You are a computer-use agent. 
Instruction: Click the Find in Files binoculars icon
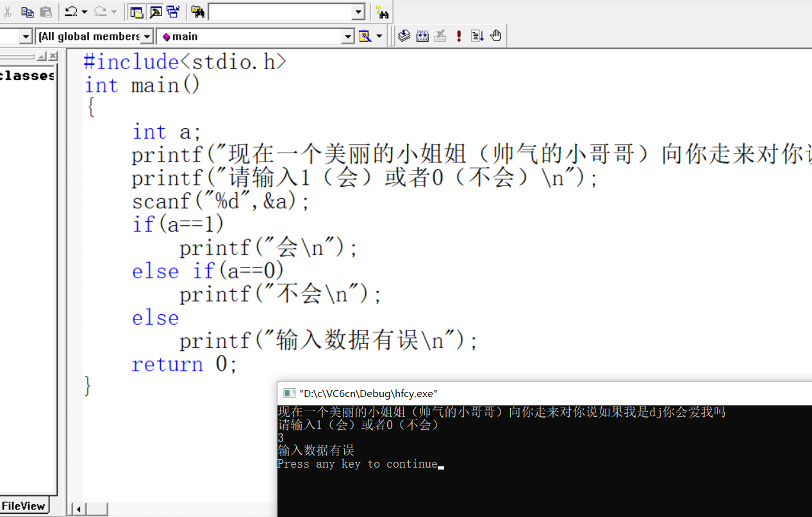pos(197,12)
